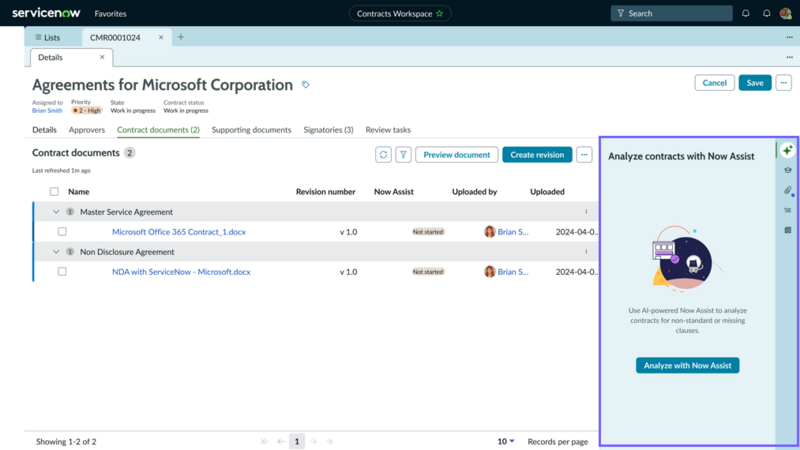800x450 pixels.
Task: Close the CMR0001024 tab
Action: 161,37
